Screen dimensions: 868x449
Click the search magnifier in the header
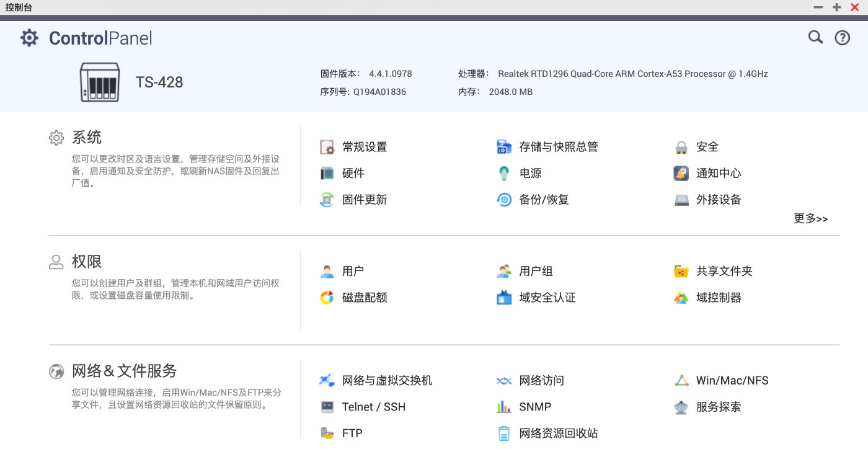click(x=815, y=37)
